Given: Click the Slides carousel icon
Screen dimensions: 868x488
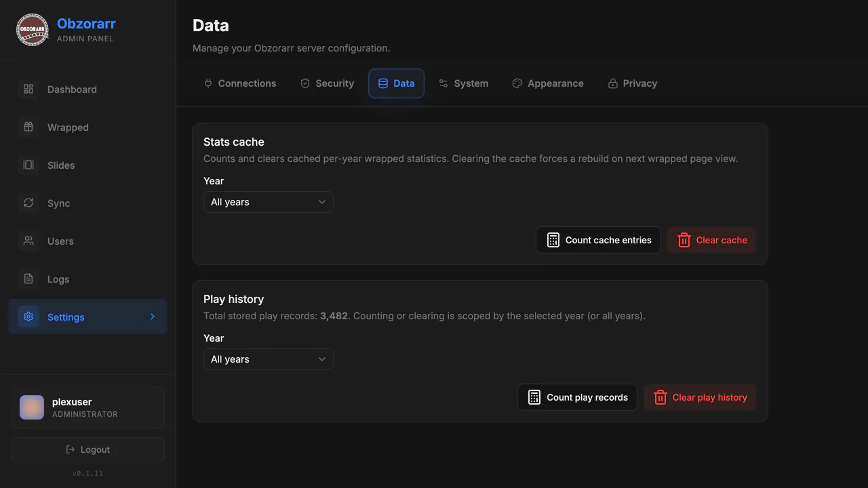Looking at the screenshot, I should 28,165.
